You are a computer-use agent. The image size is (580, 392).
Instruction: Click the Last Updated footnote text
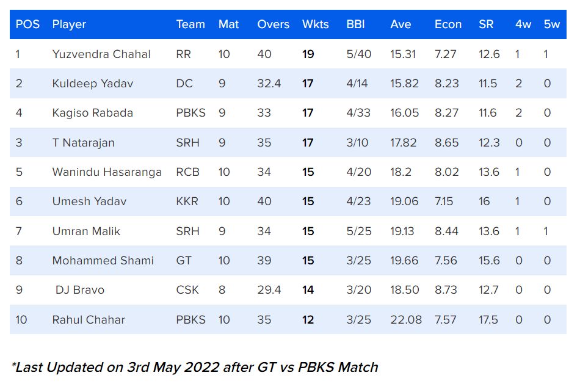tap(195, 367)
